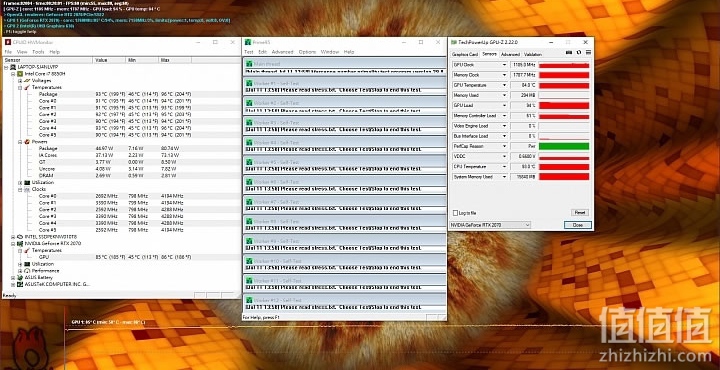Open the Tools menu in HWMonitor
This screenshot has width=720, height=370.
pyautogui.click(x=38, y=52)
